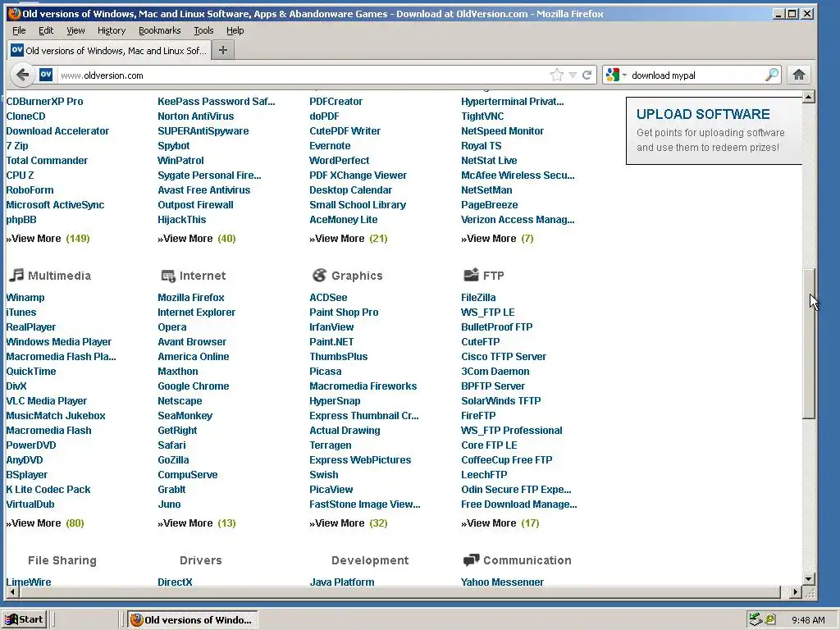Open the Cisco TFTP Server link
Image resolution: width=840 pixels, height=630 pixels.
(x=504, y=356)
